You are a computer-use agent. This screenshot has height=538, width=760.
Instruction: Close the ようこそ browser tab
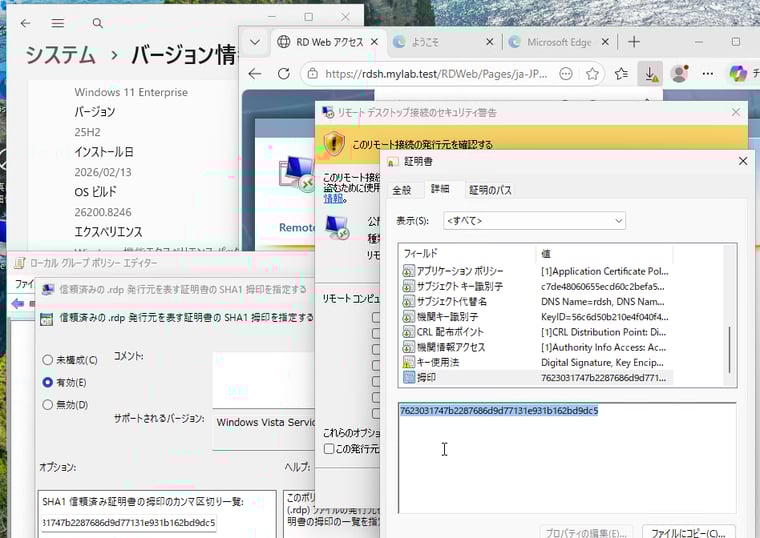pyautogui.click(x=490, y=42)
